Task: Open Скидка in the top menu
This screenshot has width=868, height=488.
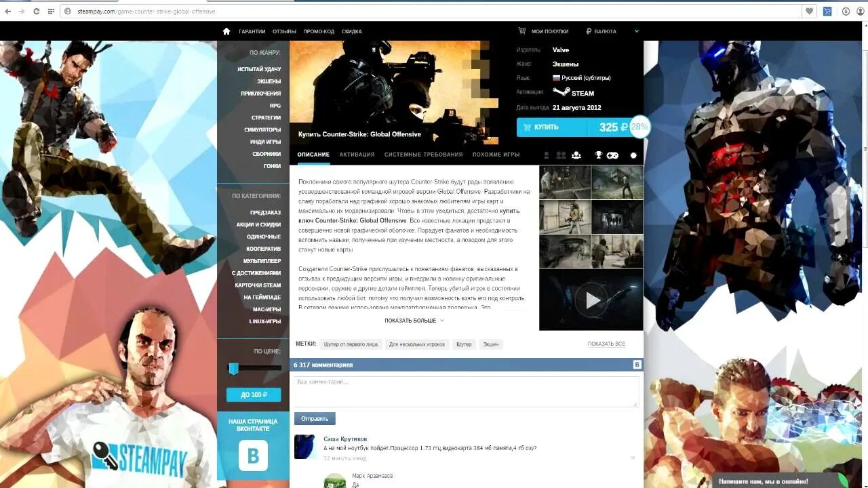Action: point(351,31)
